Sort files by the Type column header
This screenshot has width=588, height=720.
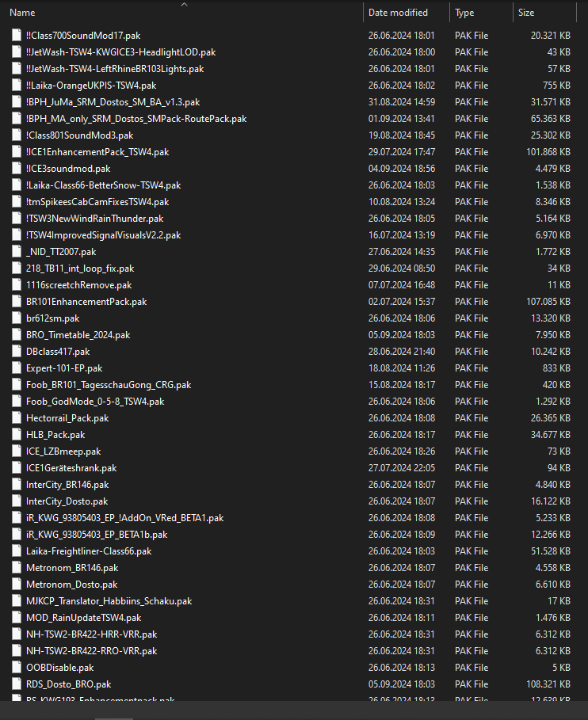464,13
